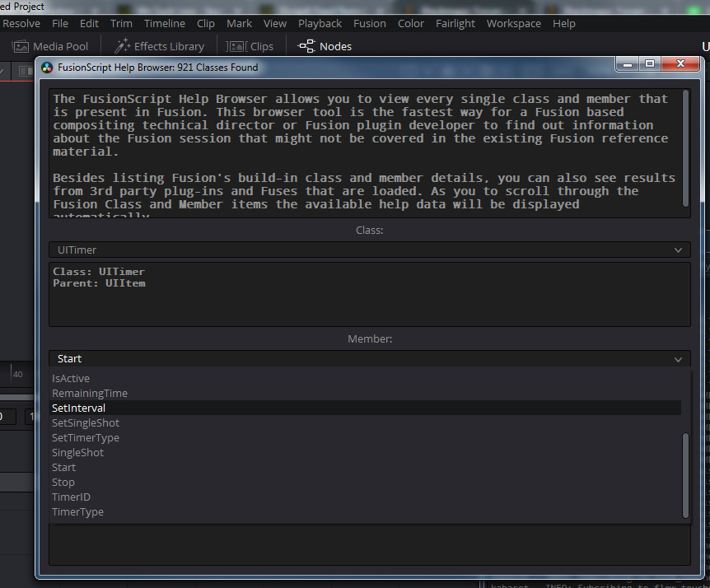Screen dimensions: 710x588
Task: Expand the Class dropdown showing UITimer
Action: pos(370,250)
